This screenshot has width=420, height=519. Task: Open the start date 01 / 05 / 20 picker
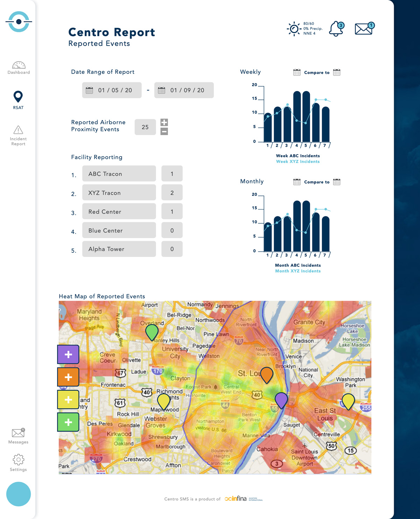(x=112, y=90)
